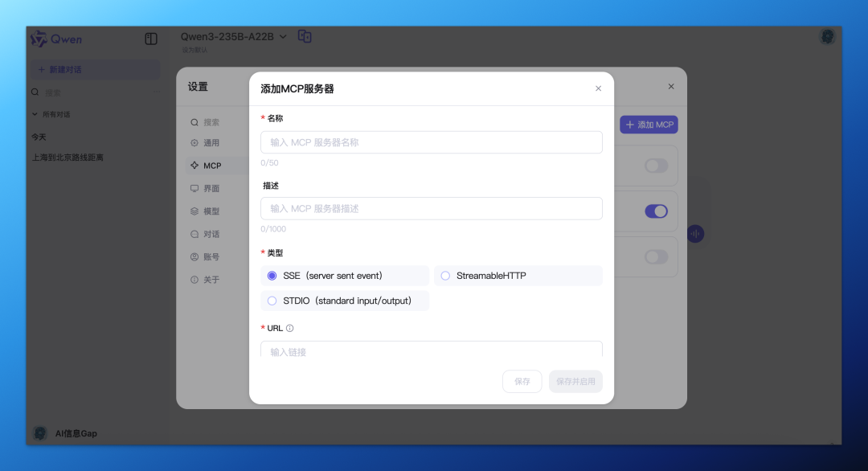Image resolution: width=868 pixels, height=471 pixels.
Task: Click the sidebar search magnifier icon
Action: pos(35,92)
